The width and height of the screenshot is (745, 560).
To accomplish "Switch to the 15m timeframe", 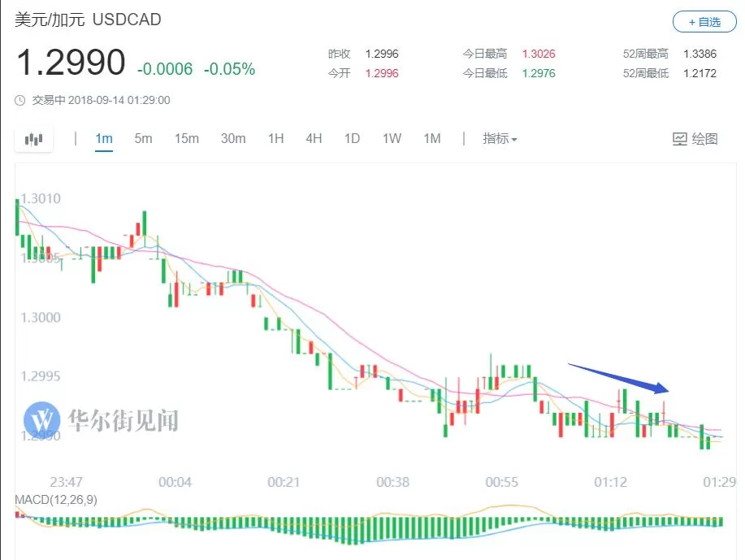I will click(186, 139).
